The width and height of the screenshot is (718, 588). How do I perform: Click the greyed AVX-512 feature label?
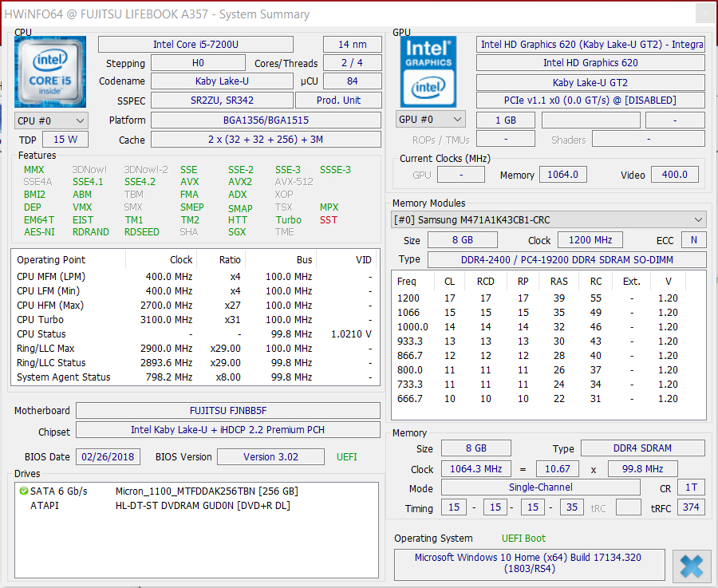click(294, 182)
